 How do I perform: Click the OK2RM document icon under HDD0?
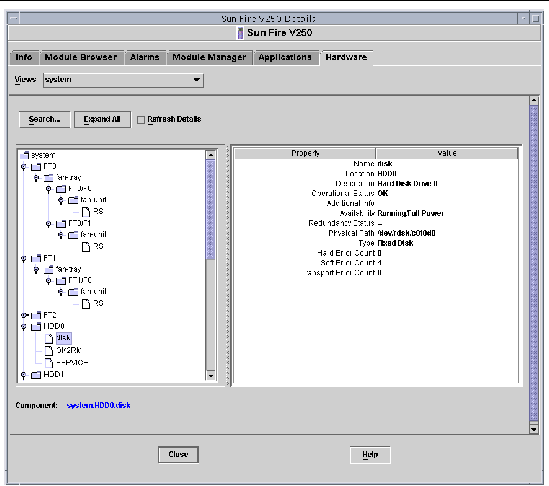49,350
